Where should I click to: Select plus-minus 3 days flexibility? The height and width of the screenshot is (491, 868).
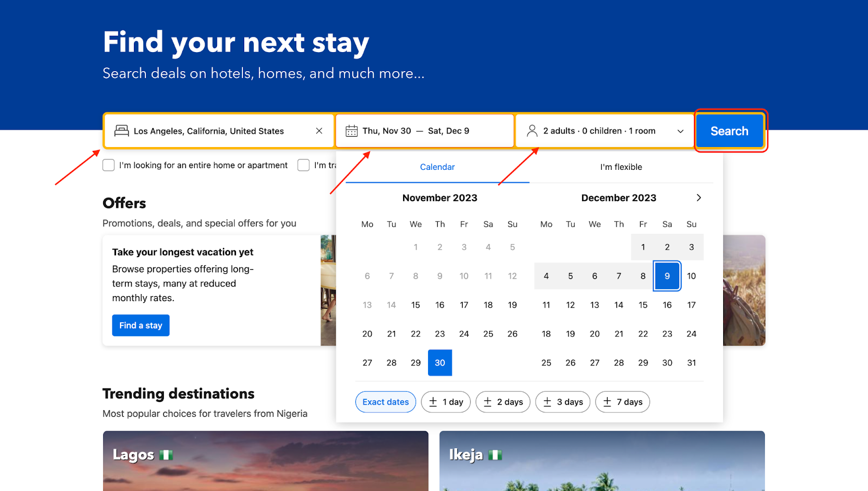coord(563,402)
